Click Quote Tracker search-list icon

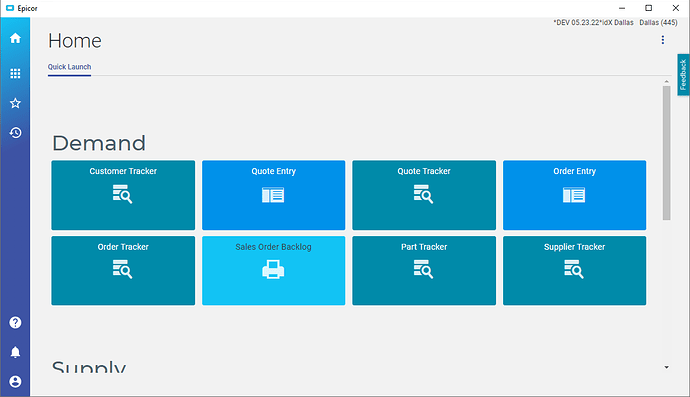tap(423, 194)
